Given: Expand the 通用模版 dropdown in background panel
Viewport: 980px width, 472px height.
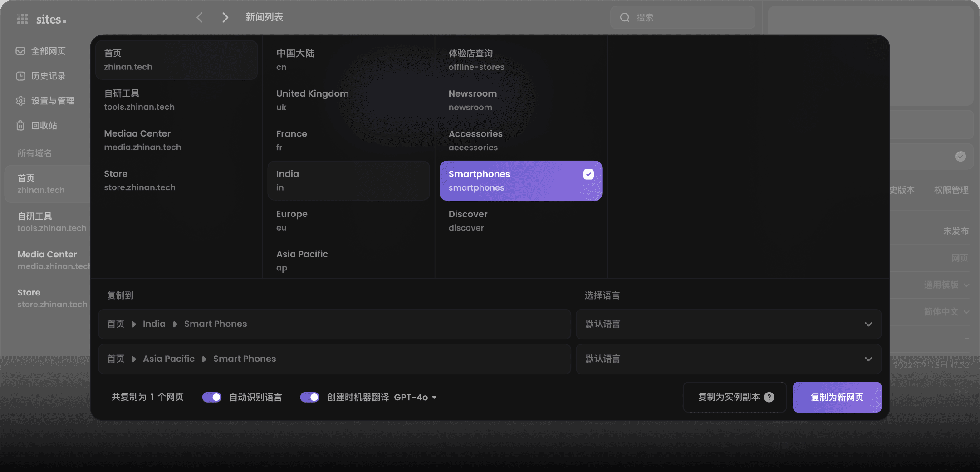Looking at the screenshot, I should click(946, 285).
